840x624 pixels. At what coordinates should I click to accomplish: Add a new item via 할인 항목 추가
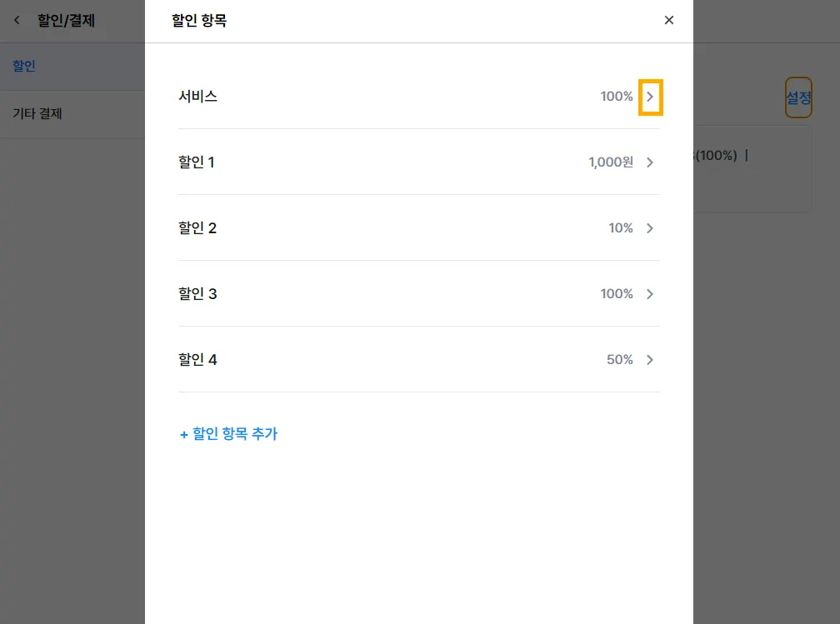[228, 434]
